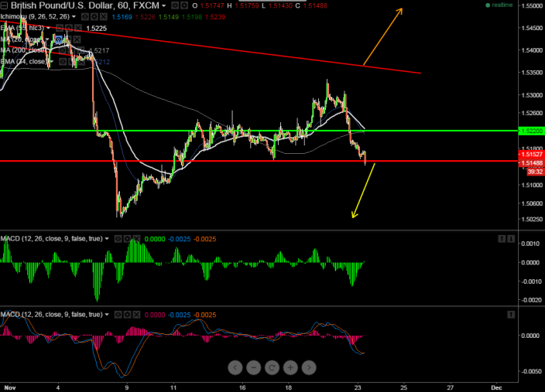
Task: Hide the upper MACD histogram indicator
Action: [x=118, y=239]
